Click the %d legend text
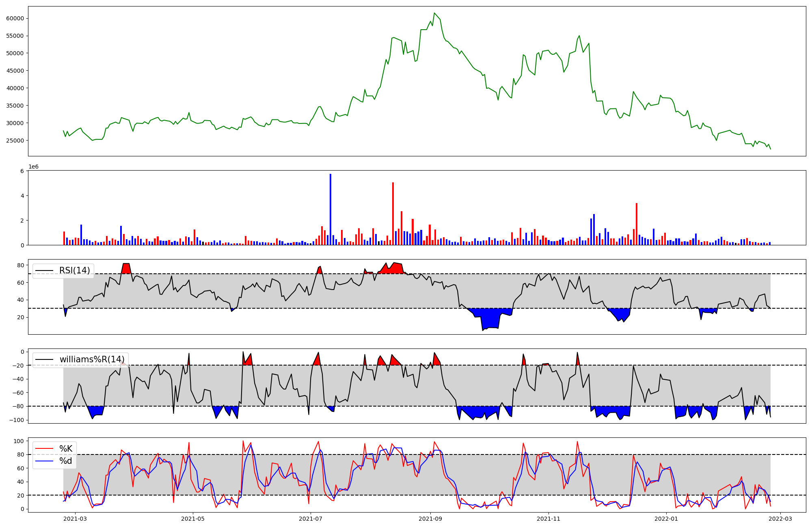Image resolution: width=812 pixels, height=528 pixels. (66, 461)
